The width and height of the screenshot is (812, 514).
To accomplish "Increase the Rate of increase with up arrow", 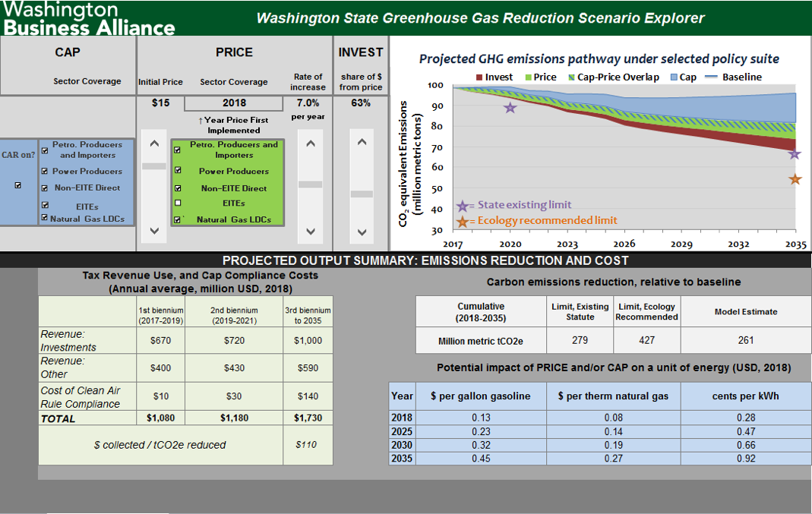I will pyautogui.click(x=310, y=142).
